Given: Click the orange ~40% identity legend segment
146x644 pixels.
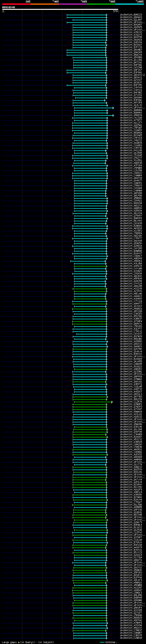Looking at the screenshot, I should pos(45,4).
